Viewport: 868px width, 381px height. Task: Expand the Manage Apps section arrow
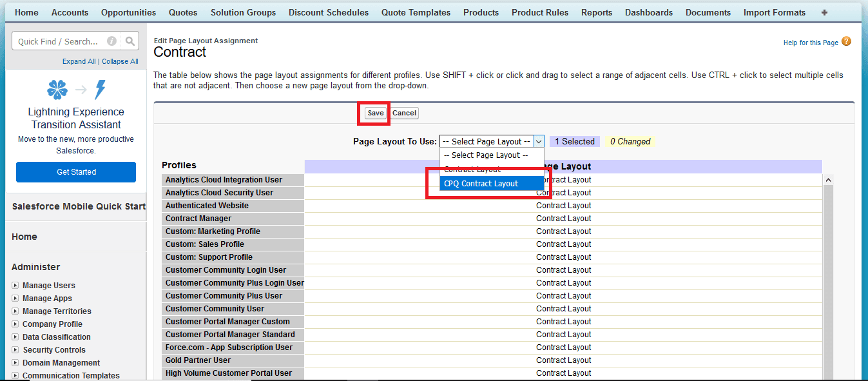click(15, 298)
